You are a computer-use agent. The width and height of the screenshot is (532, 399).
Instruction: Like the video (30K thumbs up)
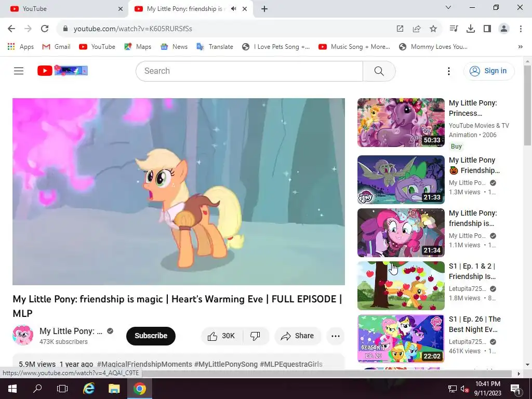click(221, 336)
